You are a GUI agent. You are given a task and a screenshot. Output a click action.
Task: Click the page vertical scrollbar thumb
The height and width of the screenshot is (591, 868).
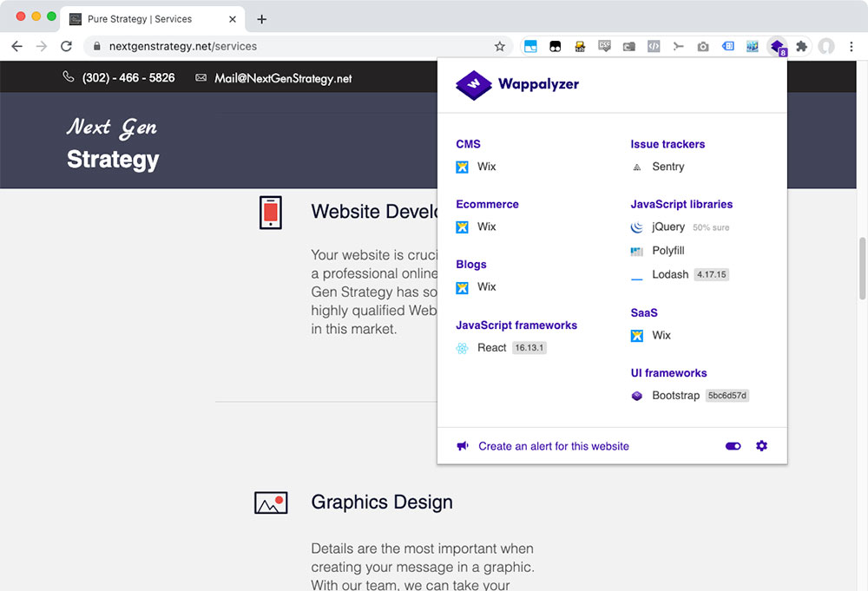point(862,268)
